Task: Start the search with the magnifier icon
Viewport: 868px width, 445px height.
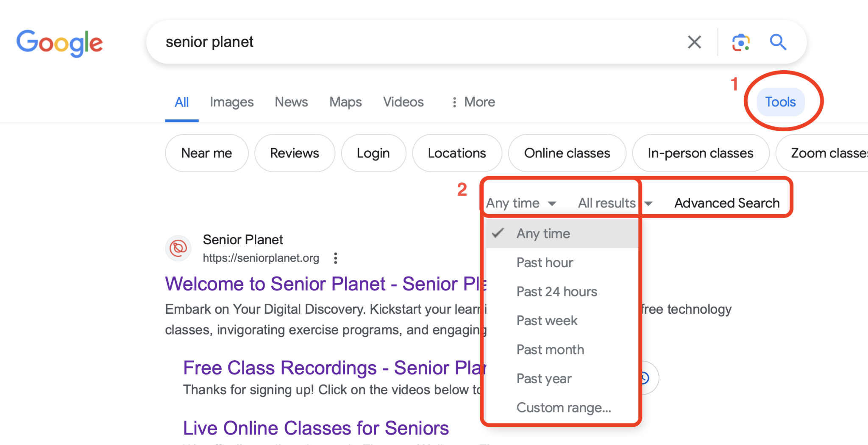Action: pos(778,42)
